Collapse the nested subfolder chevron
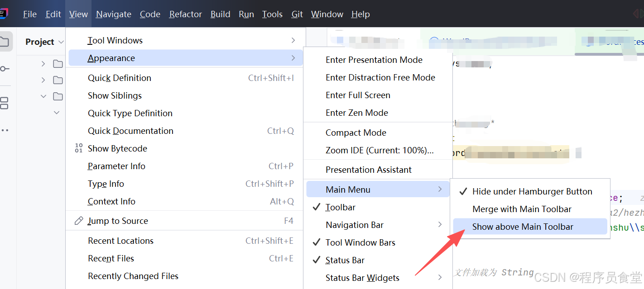 [57, 113]
